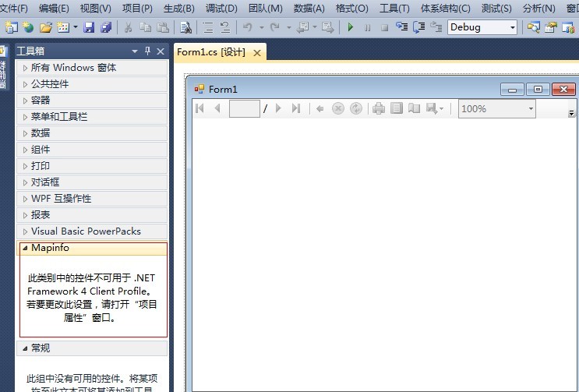Close the Form1.cs design tab
This screenshot has height=392, width=579.
point(257,52)
